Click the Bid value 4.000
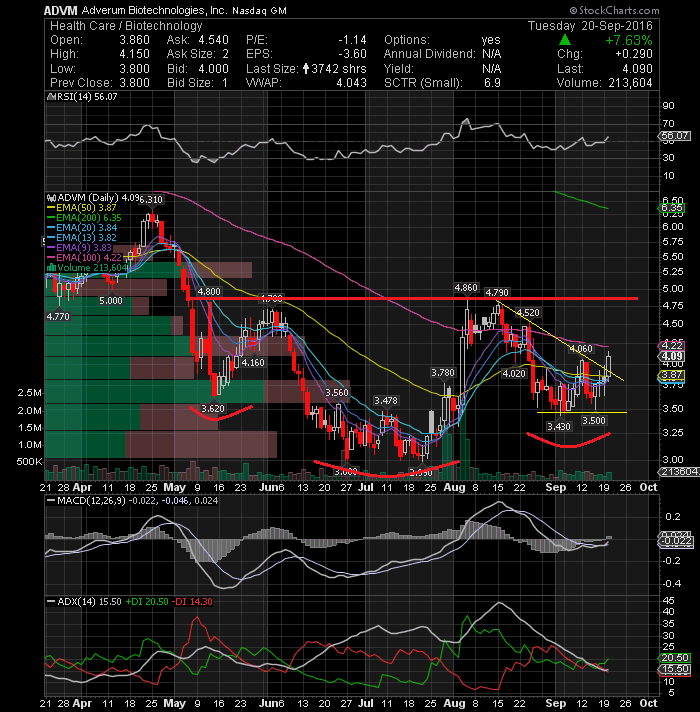Viewport: 700px width, 712px height. coord(213,69)
